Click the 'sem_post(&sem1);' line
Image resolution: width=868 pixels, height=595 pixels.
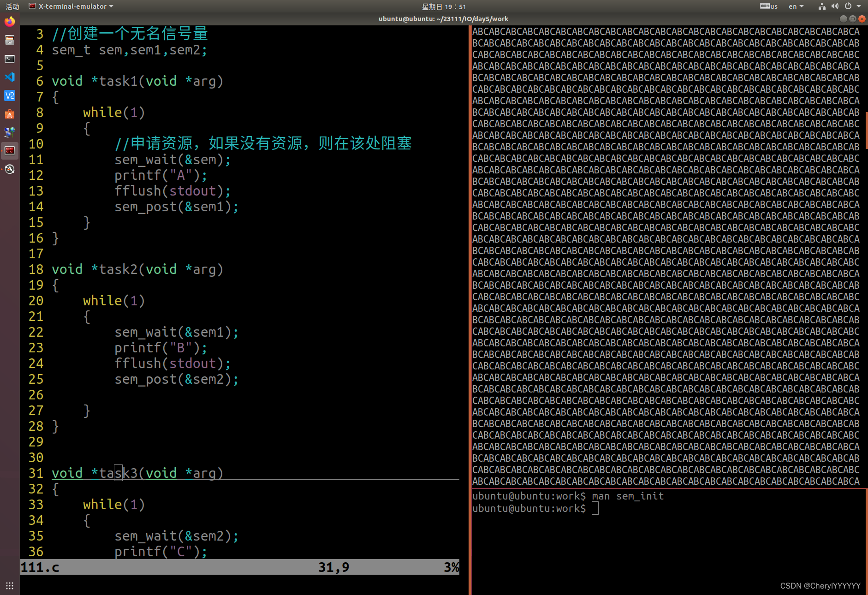coord(177,207)
